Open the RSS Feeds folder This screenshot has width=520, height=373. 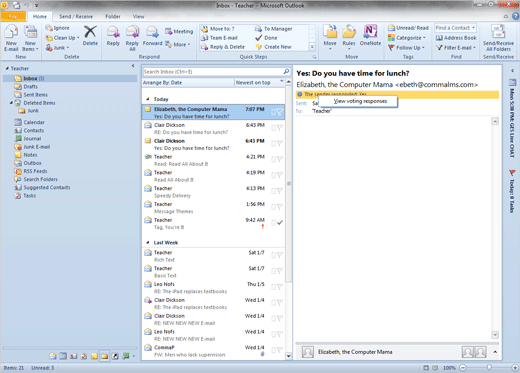pos(35,171)
